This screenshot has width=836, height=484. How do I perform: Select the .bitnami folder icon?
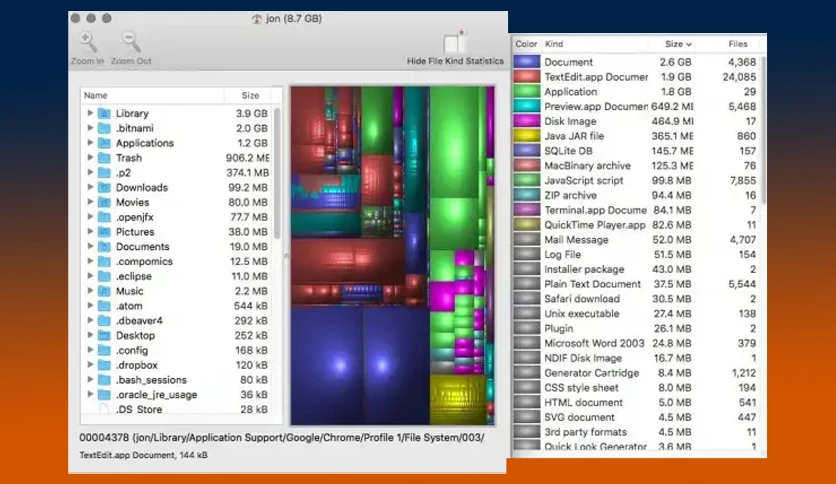pyautogui.click(x=104, y=128)
